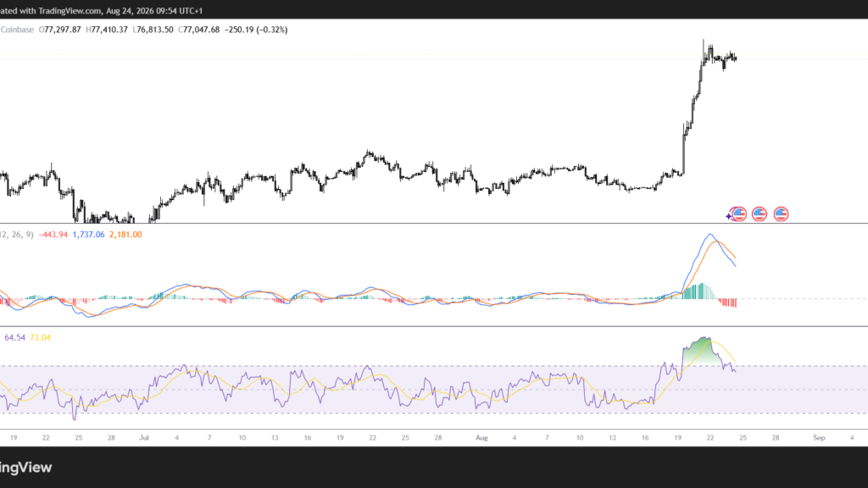Select the high price H77,410.37
Screen dimensions: 868x488
tap(107, 30)
